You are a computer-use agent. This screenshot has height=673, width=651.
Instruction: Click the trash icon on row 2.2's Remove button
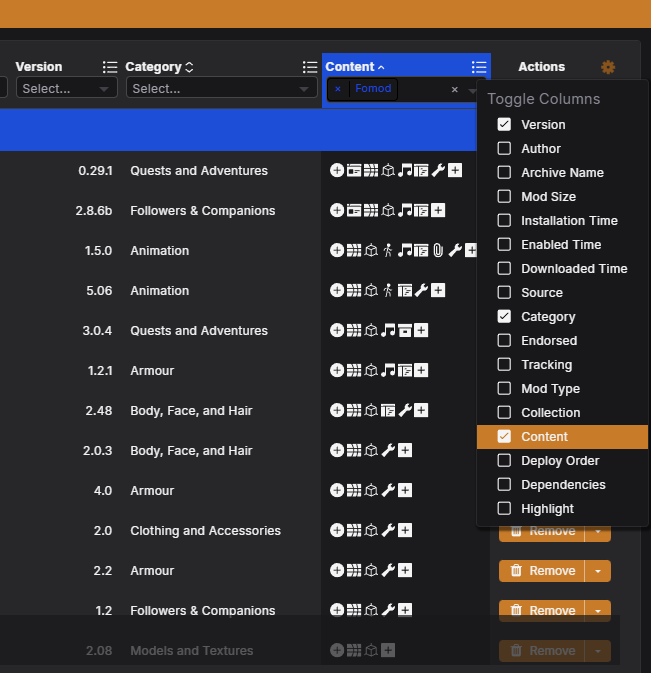click(516, 570)
